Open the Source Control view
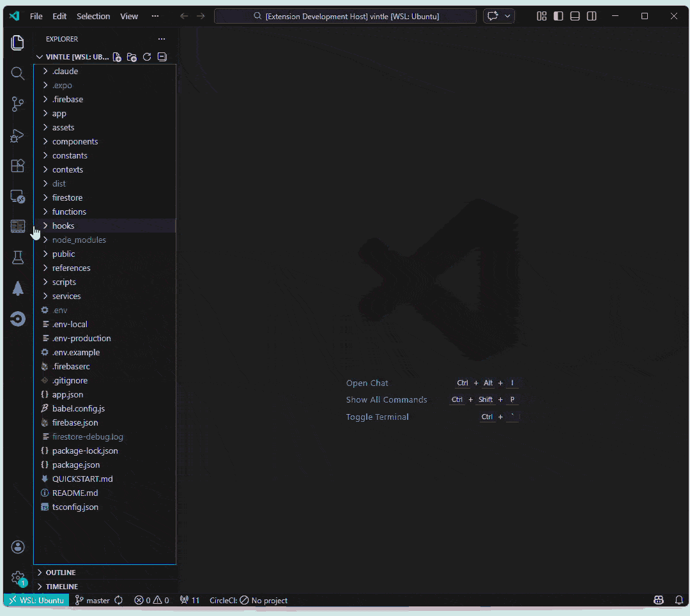Image resolution: width=690 pixels, height=616 pixels. pyautogui.click(x=18, y=104)
